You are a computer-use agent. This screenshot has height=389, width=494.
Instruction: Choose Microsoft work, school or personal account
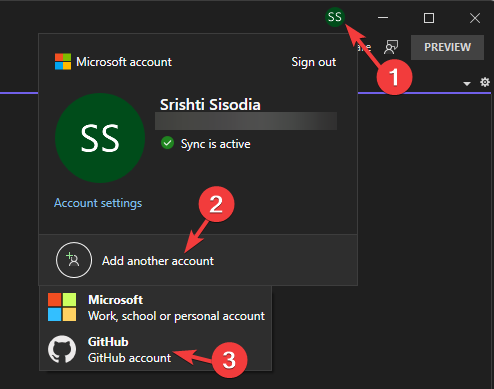[x=156, y=307]
